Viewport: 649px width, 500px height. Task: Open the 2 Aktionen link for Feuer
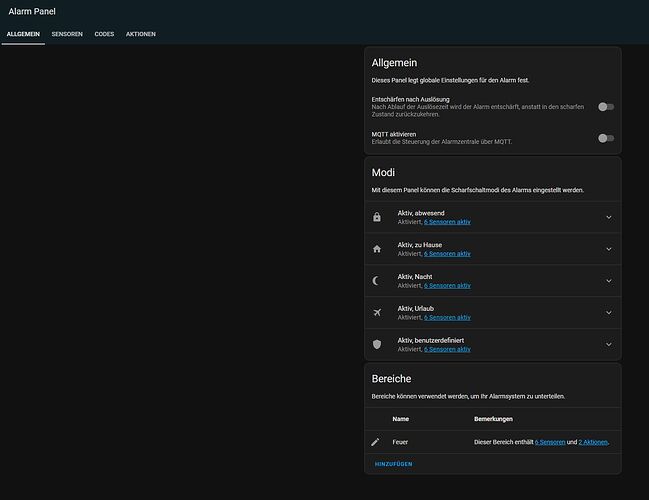coord(593,442)
